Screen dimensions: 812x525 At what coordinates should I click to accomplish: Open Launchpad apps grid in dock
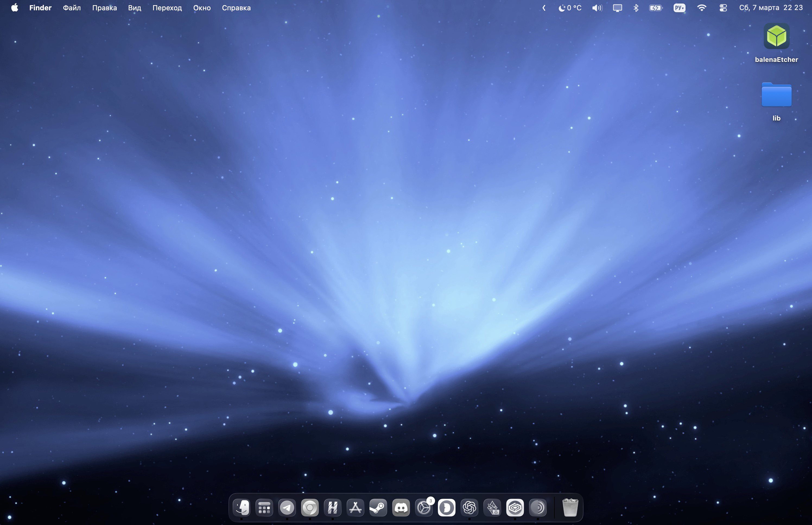264,508
